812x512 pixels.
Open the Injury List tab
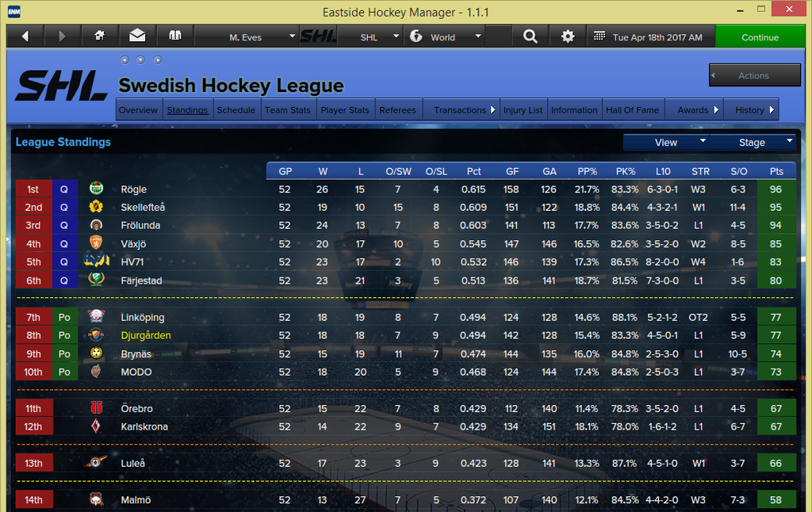(523, 109)
